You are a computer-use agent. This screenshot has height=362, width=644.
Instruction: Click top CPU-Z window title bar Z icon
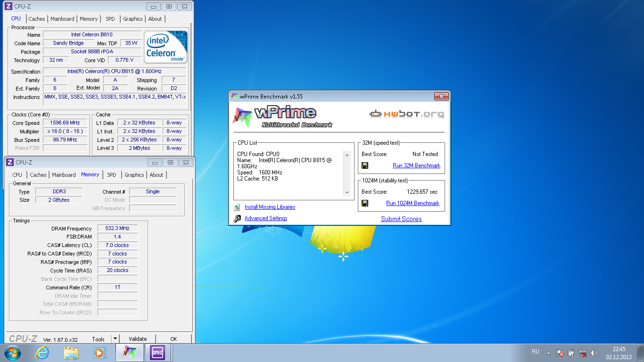pyautogui.click(x=8, y=6)
